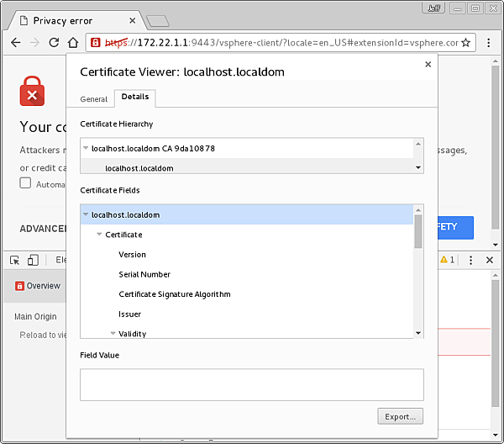Reload the page with the refresh icon
Screen dimensions: 504x444
(54, 43)
